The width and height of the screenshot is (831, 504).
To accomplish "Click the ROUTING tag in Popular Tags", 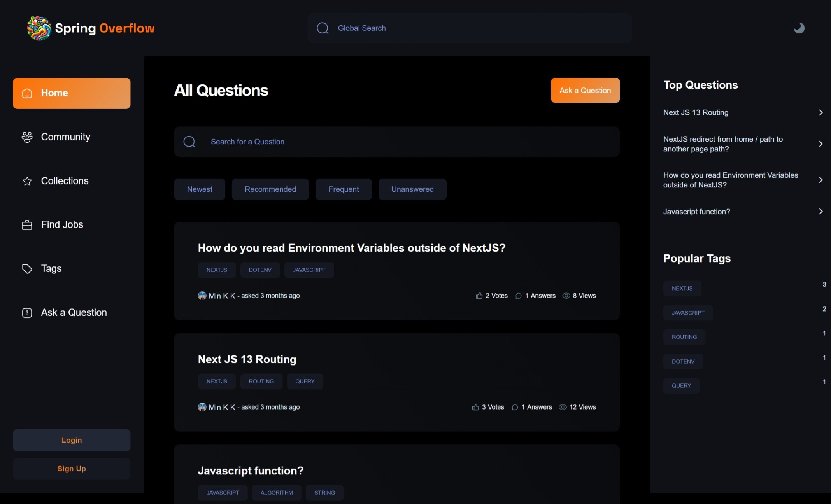I will 684,337.
